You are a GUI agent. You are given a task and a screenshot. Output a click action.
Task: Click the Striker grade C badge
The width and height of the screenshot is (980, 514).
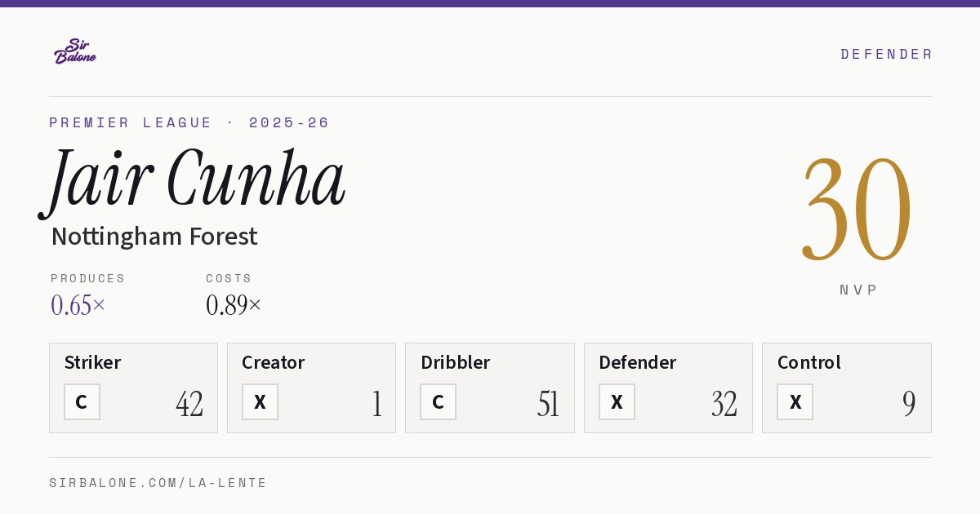click(82, 401)
